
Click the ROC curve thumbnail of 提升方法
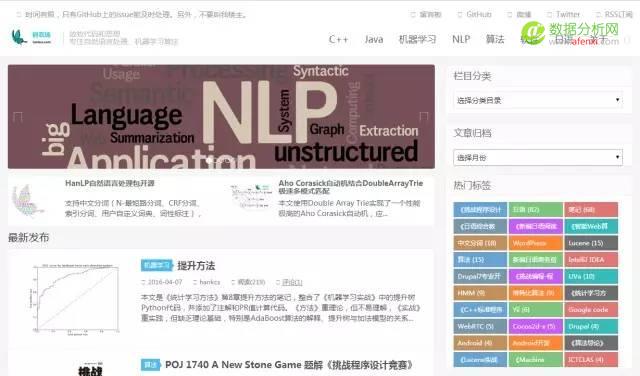(x=75, y=300)
